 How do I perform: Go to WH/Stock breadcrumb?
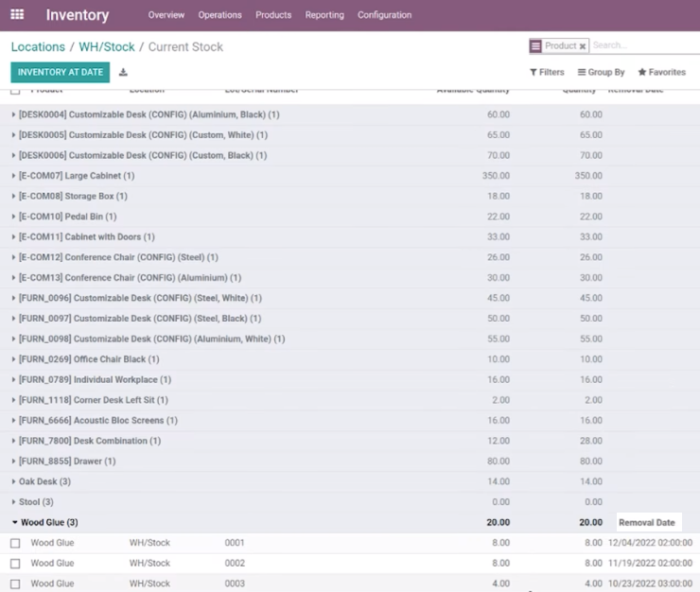(107, 47)
